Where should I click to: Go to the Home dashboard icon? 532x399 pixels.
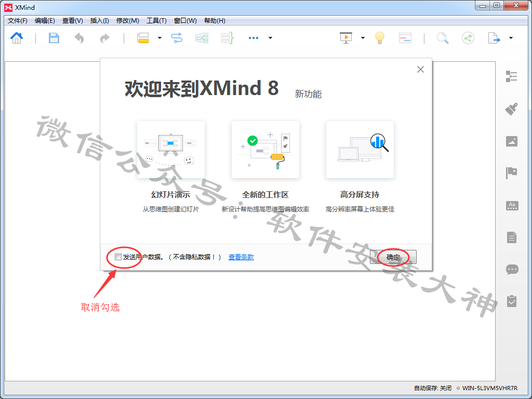tap(17, 37)
